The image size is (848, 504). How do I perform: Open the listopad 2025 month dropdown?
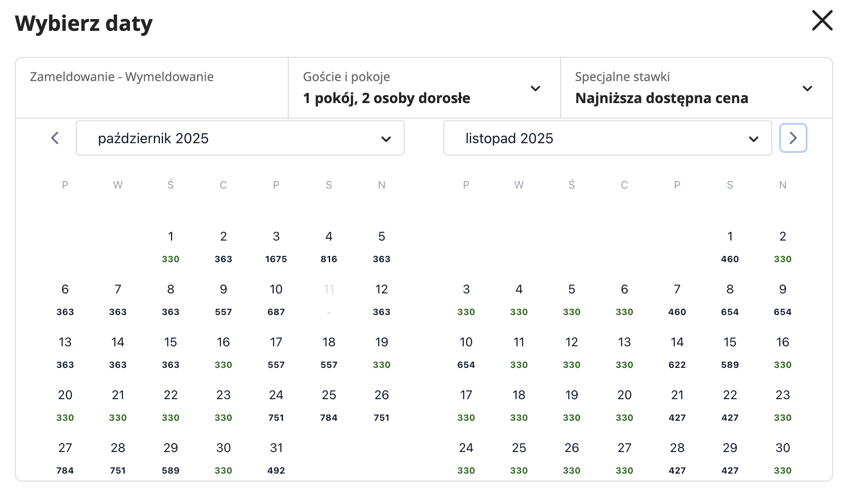coord(607,138)
